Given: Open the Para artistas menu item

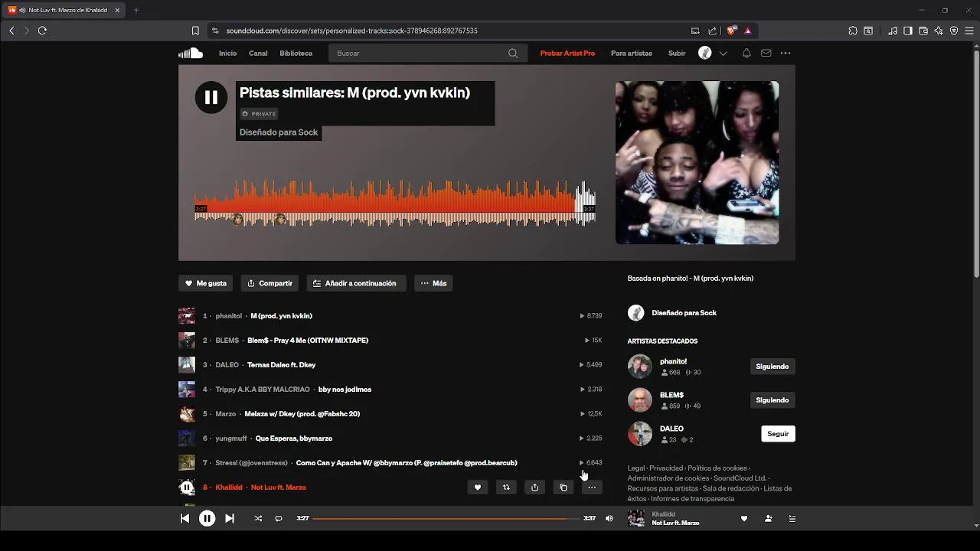Looking at the screenshot, I should point(632,54).
